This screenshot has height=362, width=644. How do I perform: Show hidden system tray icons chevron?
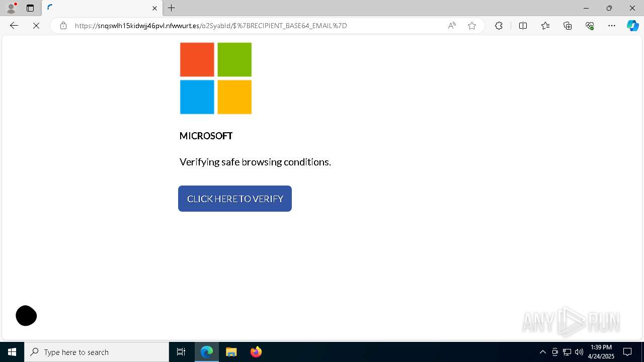pyautogui.click(x=542, y=352)
